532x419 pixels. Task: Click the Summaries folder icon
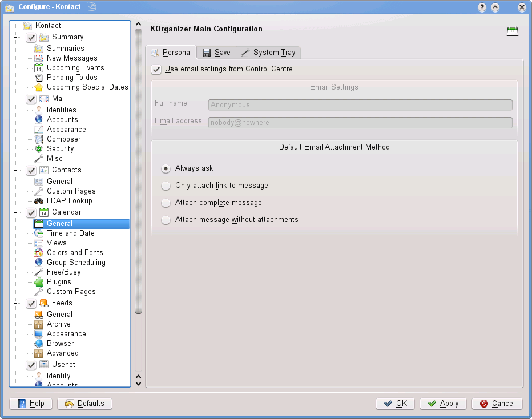tap(39, 48)
